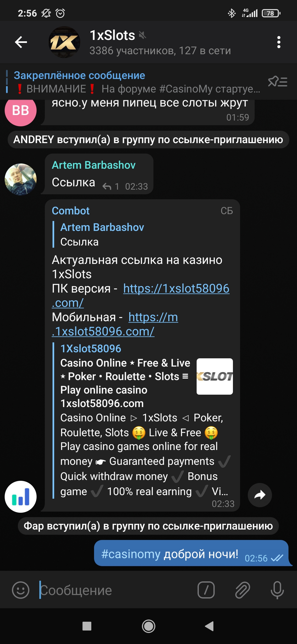Open the 1XSLOT link preview thumbnail

[215, 376]
